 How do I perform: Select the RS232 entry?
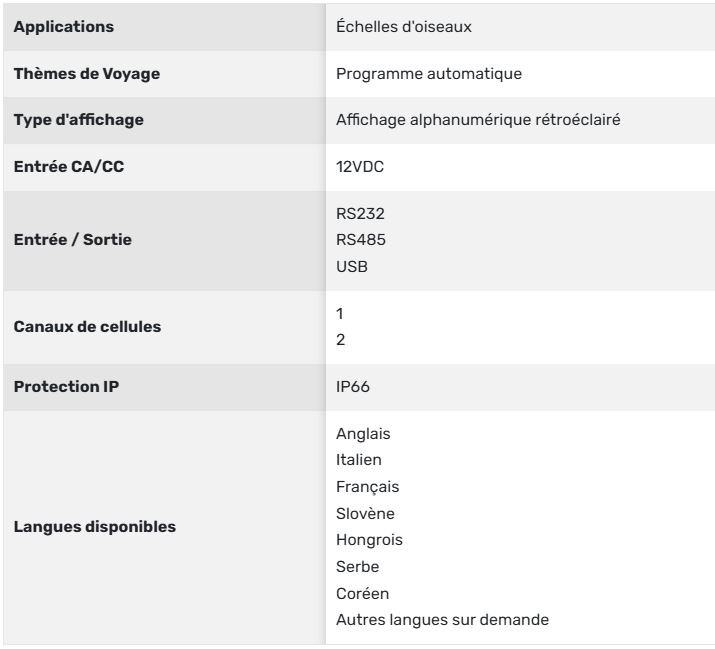click(360, 213)
